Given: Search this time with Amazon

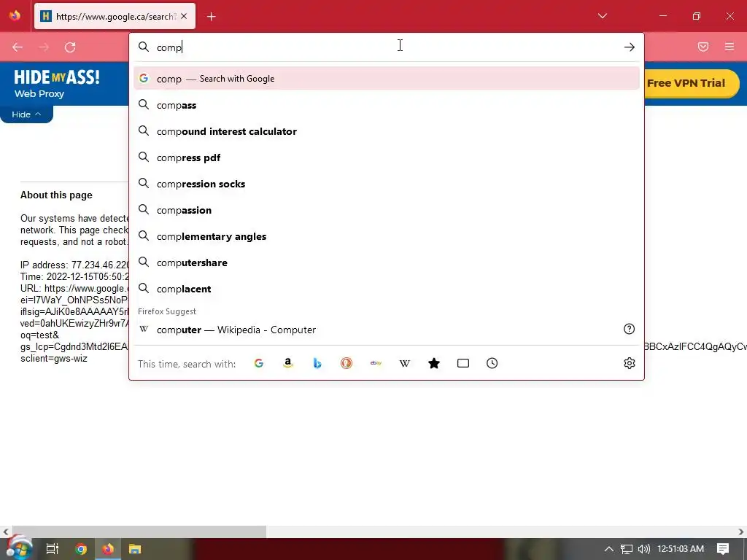Looking at the screenshot, I should tap(287, 363).
